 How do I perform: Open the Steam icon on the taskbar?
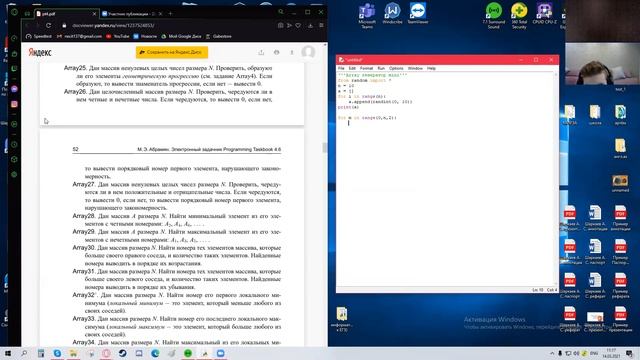122,353
